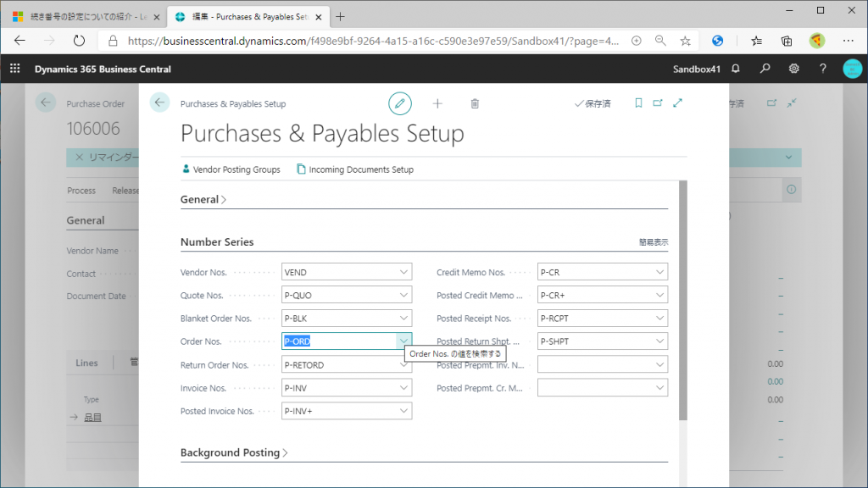Open the Posted Receipt Nos. dropdown
Screen dimensions: 868x488
coord(659,319)
